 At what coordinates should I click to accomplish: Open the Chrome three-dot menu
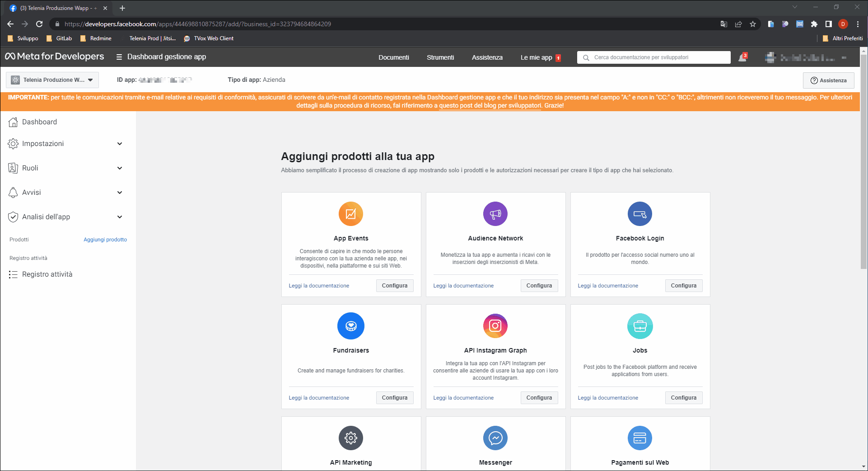[x=858, y=24]
